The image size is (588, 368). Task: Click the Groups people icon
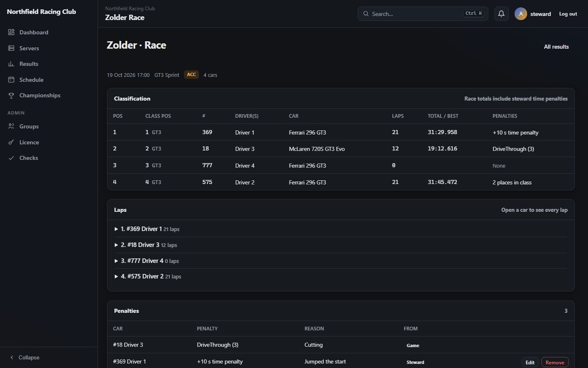(11, 126)
